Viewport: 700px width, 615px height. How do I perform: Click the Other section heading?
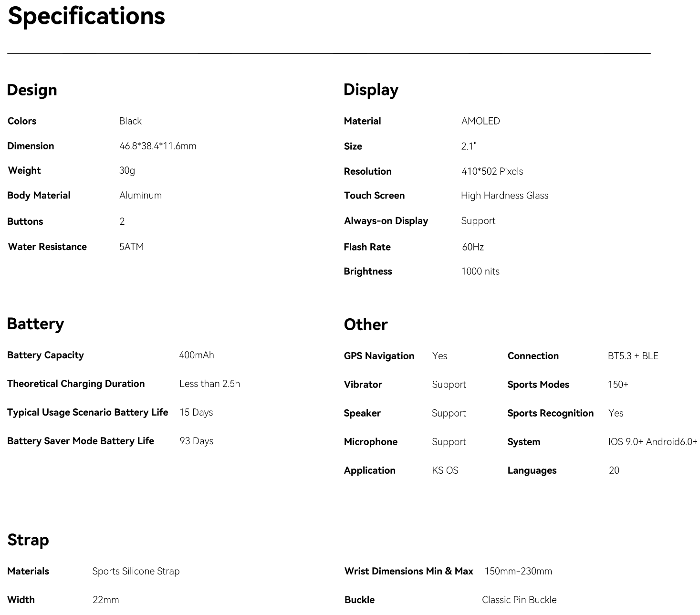click(x=366, y=324)
